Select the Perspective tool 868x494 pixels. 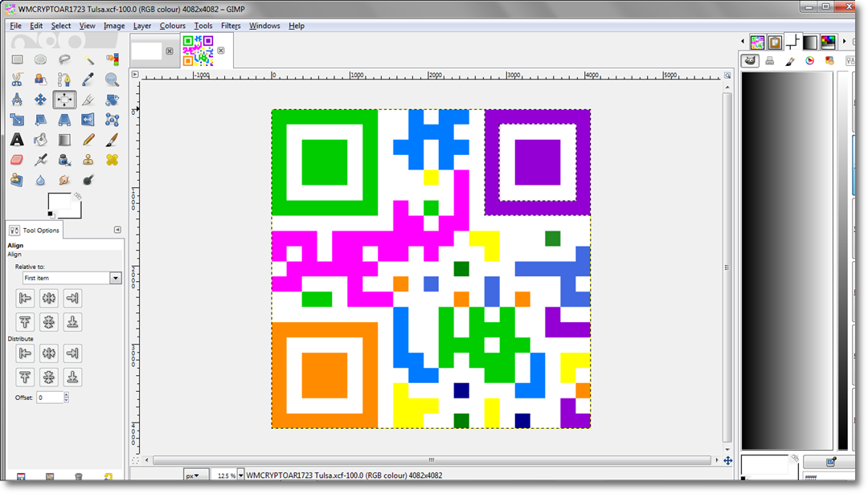tap(64, 120)
